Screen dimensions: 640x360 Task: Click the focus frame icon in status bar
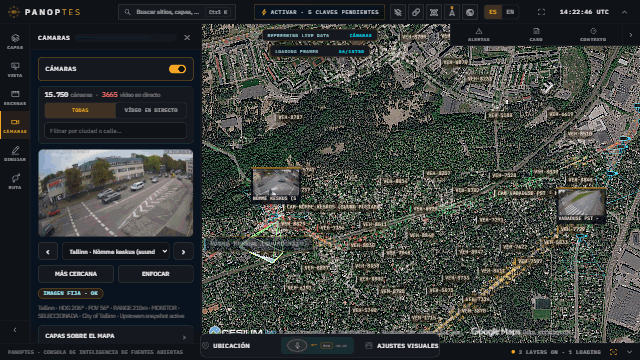click(613, 352)
